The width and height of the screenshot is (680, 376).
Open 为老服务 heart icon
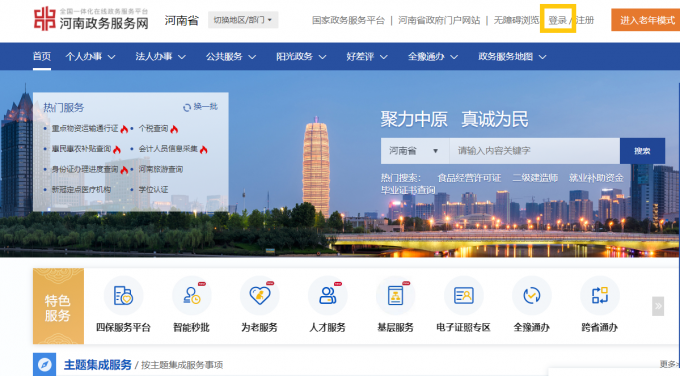tap(259, 296)
